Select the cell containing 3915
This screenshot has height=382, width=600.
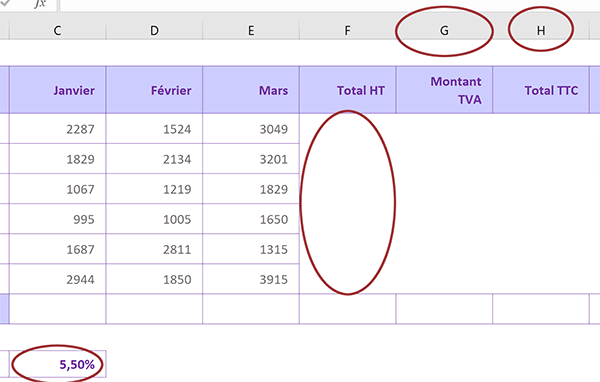pos(251,279)
